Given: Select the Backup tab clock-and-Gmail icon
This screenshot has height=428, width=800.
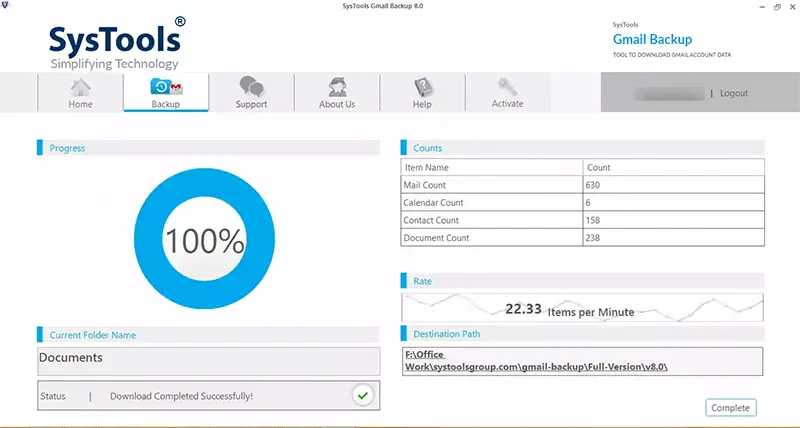Looking at the screenshot, I should point(166,87).
